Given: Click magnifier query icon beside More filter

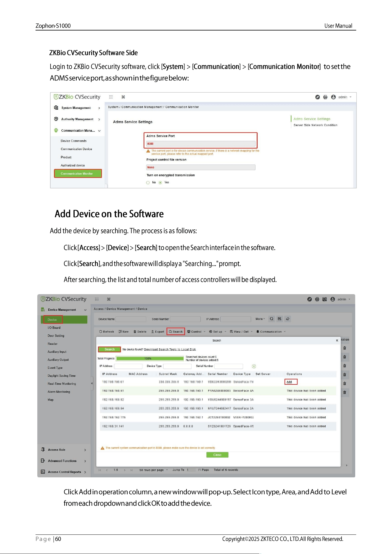Looking at the screenshot, I should (x=271, y=319).
